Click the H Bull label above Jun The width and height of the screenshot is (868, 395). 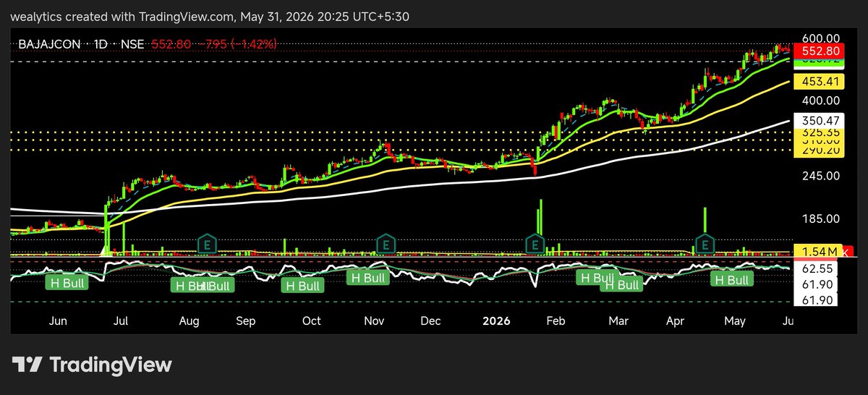tap(67, 282)
